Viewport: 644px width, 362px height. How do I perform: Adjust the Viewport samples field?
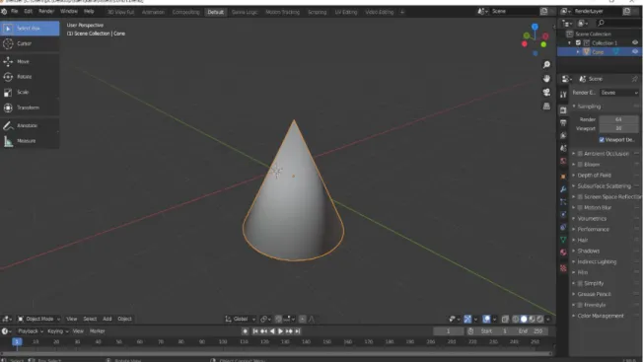tap(618, 128)
